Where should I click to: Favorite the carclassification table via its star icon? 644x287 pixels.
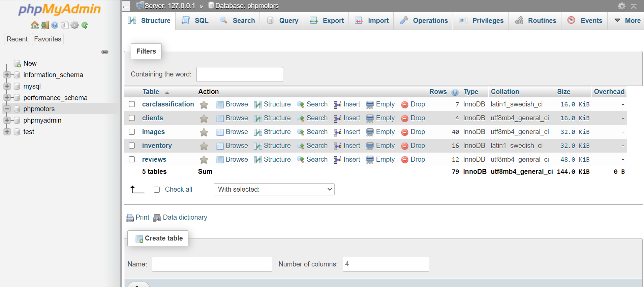[204, 105]
